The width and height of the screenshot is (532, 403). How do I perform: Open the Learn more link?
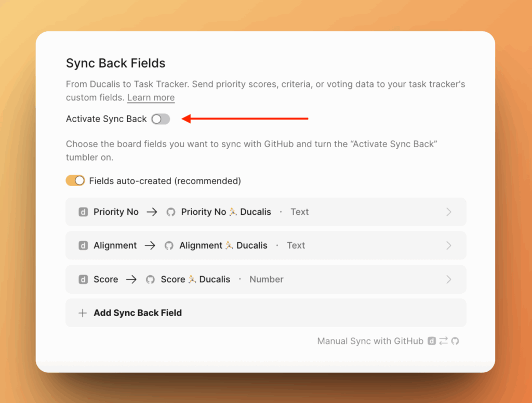(x=151, y=98)
